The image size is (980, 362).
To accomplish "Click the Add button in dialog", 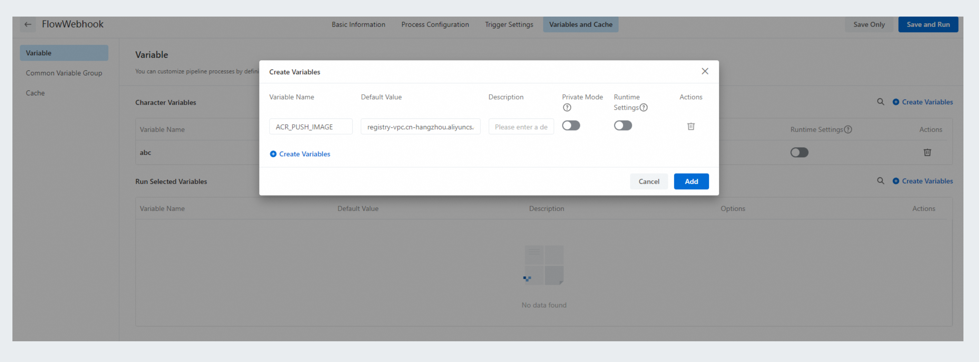I will coord(691,181).
